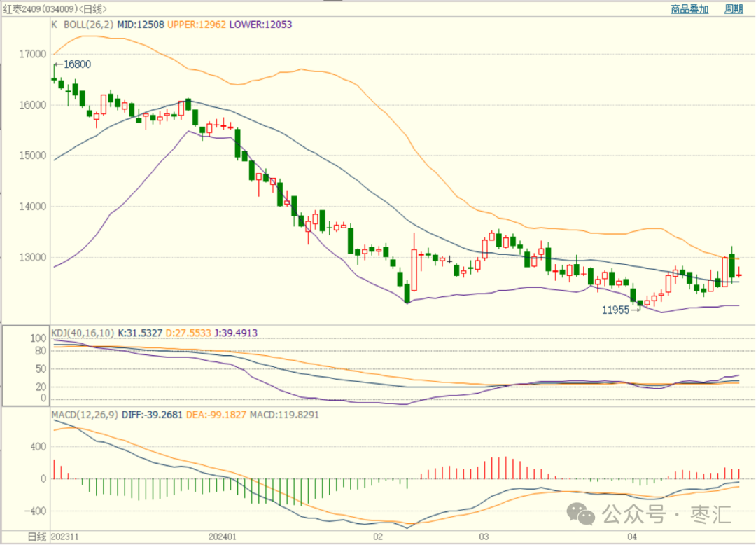Screen dimensions: 756x545
Task: Select the DIFF:-39.2681 value
Action: 153,415
